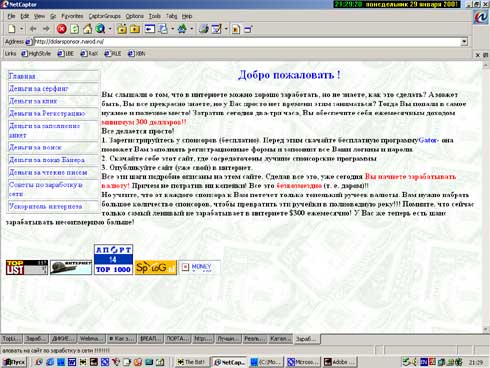Open the 'Деньги за серфинг' sidebar link
490x368 pixels.
[x=38, y=89]
